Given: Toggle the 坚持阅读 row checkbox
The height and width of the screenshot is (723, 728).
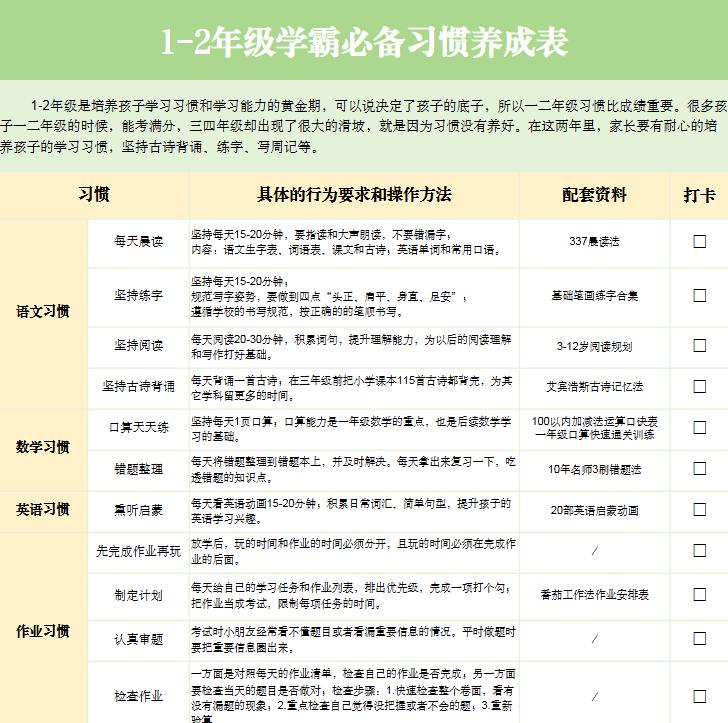Looking at the screenshot, I should [x=699, y=346].
